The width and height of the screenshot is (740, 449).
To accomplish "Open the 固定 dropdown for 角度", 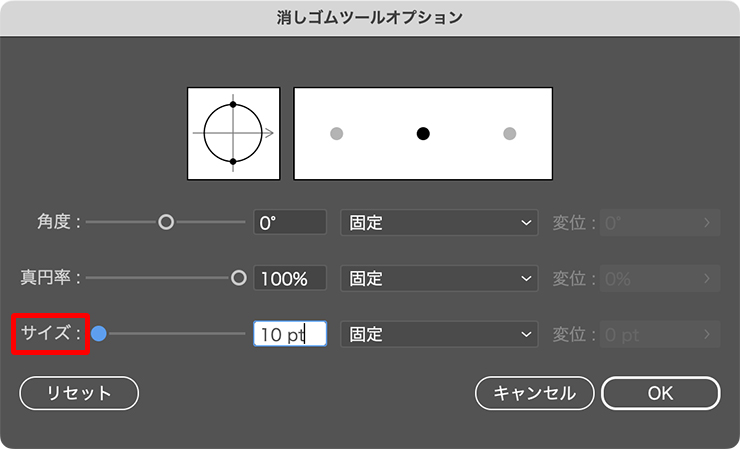I will coord(439,223).
